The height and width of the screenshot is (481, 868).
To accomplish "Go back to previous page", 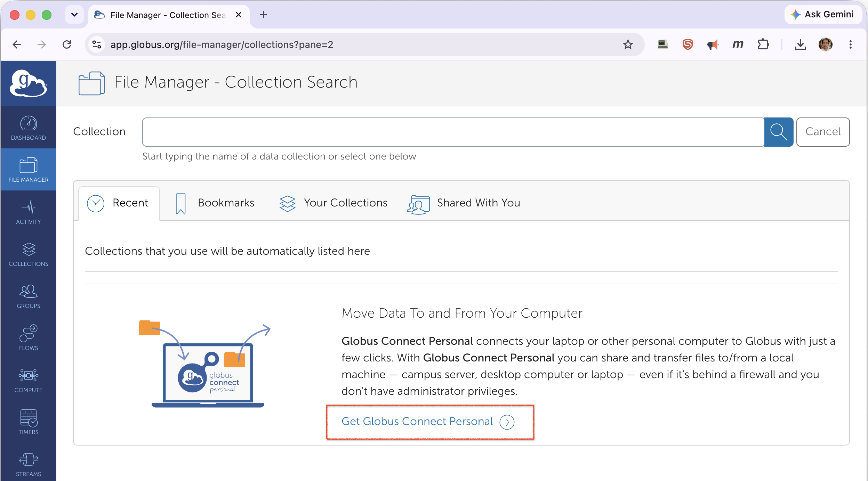I will coord(17,44).
